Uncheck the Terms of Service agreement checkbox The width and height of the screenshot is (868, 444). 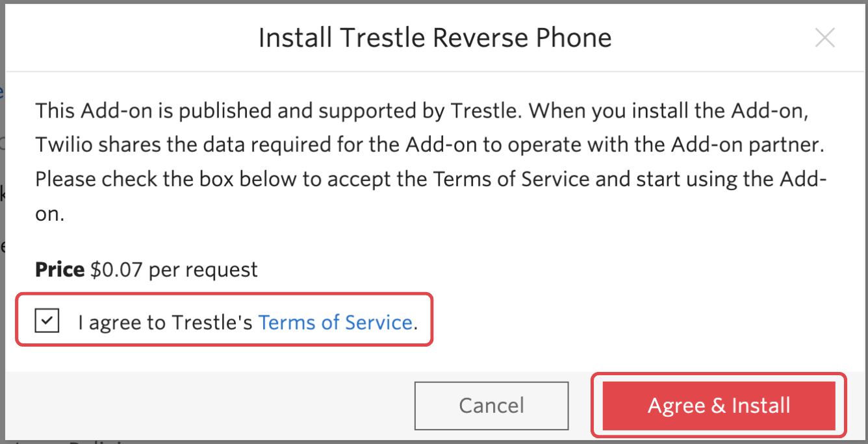click(x=47, y=321)
